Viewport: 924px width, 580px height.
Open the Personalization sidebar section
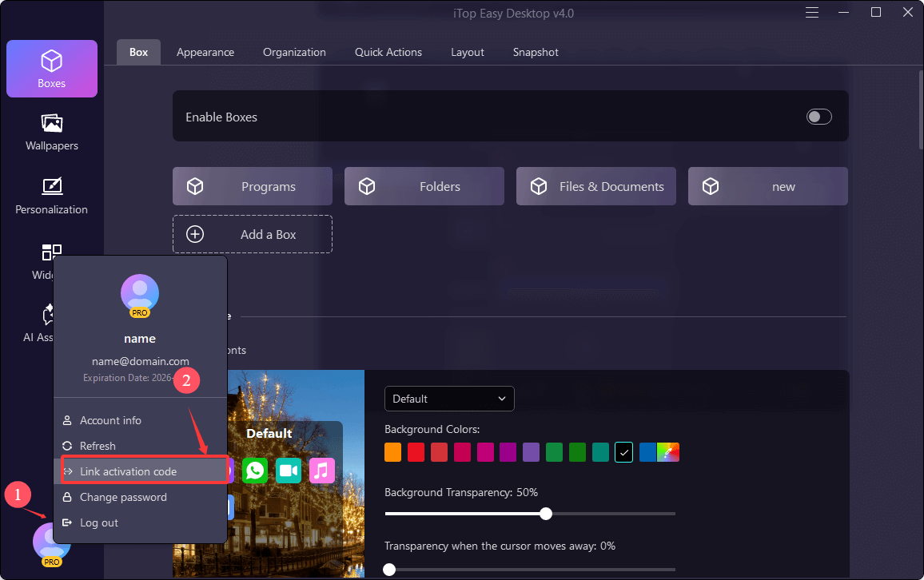[52, 195]
